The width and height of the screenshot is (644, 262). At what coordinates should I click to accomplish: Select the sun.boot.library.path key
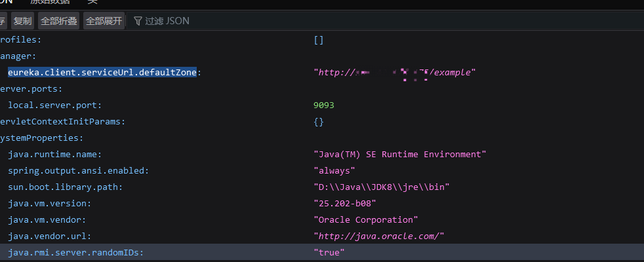pyautogui.click(x=65, y=187)
